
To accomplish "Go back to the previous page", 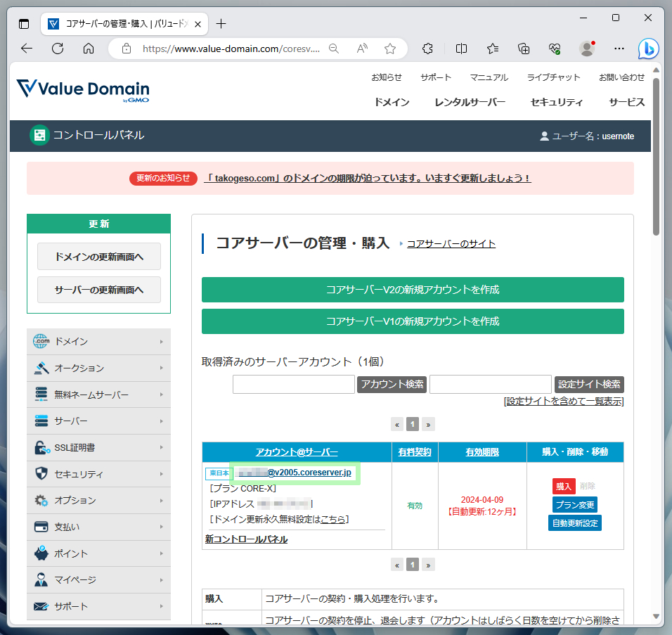I will tap(27, 49).
